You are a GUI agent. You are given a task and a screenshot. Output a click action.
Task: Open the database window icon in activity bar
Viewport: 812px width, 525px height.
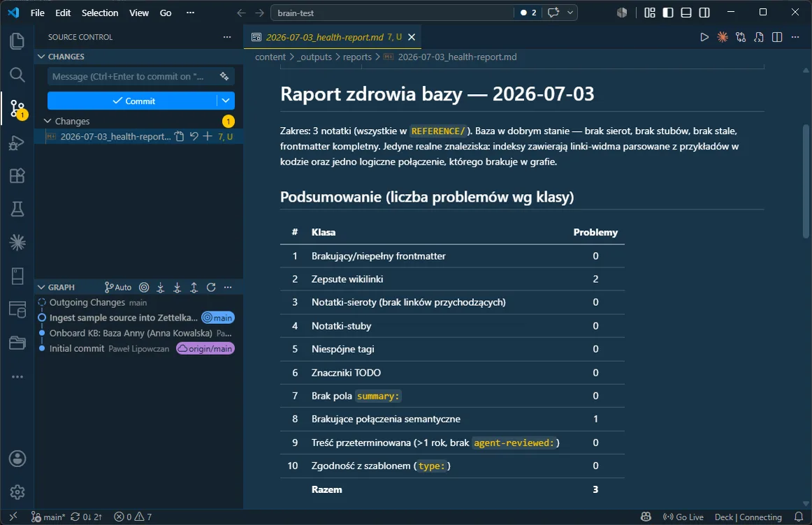[x=17, y=309]
